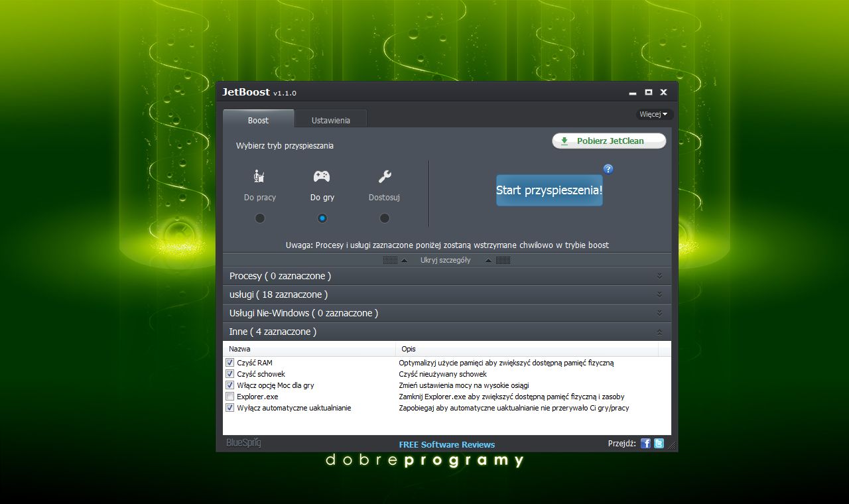Open the Więcej dropdown menu
Viewport: 849px width, 504px height.
[x=654, y=114]
